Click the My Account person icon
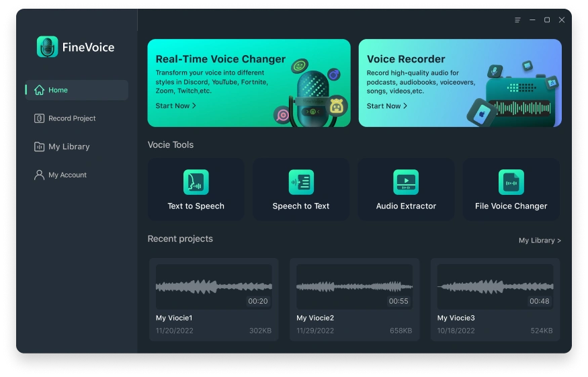Screen dimensions: 588x377 click(40, 175)
